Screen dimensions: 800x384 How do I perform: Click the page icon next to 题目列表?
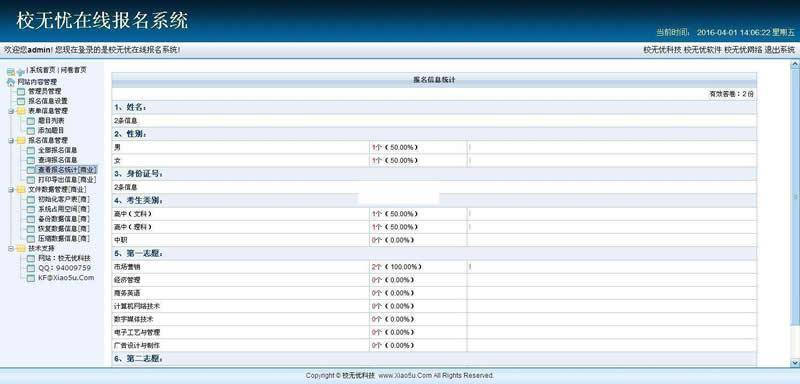[x=31, y=121]
